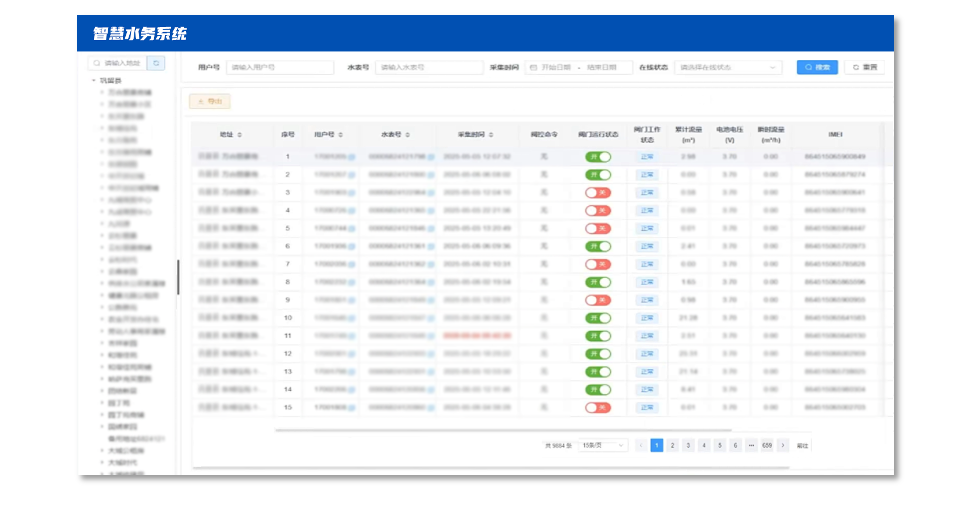Click the refresh icon beside the tree search box

click(x=156, y=63)
